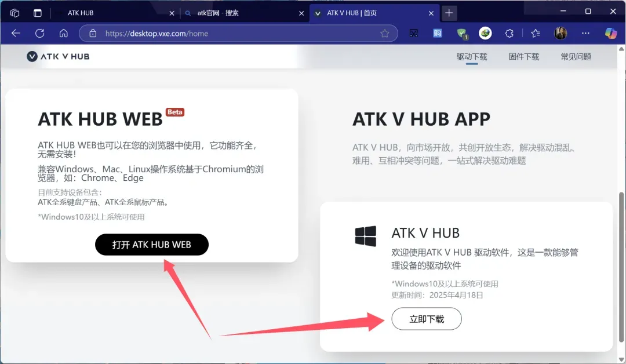Click the ATK V HUB logo
626x364 pixels.
pos(58,56)
